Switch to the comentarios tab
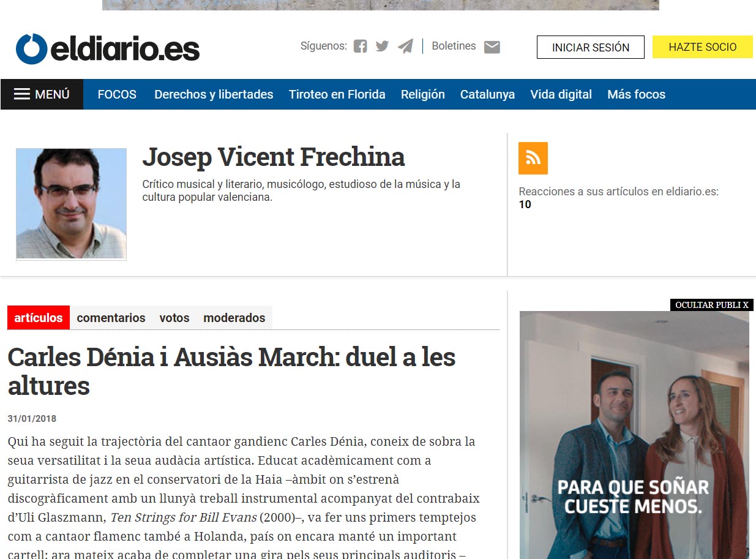756x559 pixels. (111, 318)
